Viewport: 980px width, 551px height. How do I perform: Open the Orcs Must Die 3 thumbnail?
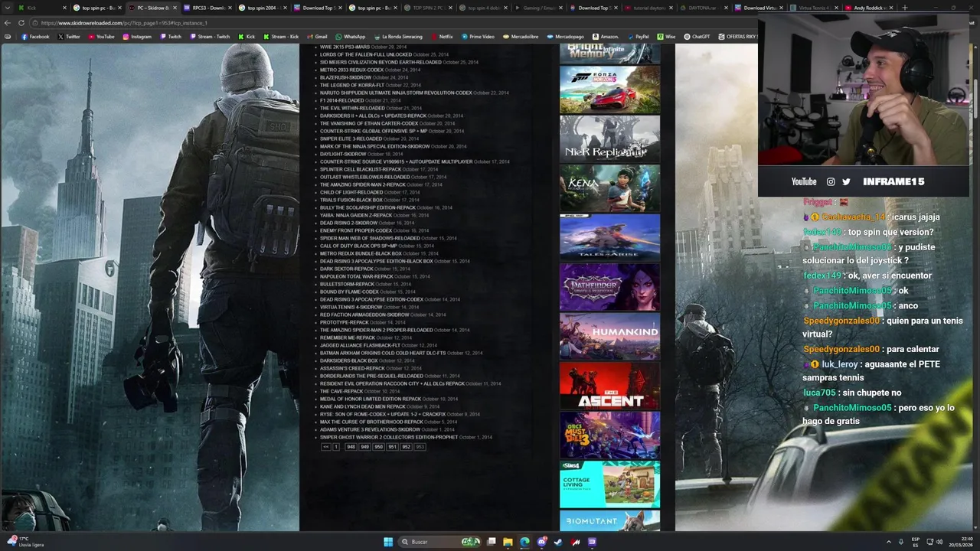609,435
